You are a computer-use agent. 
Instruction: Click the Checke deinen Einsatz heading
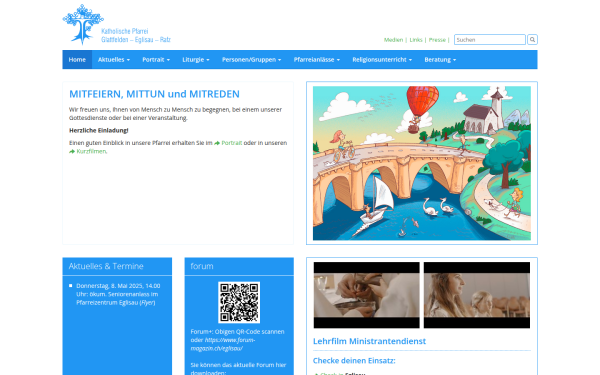point(354,361)
